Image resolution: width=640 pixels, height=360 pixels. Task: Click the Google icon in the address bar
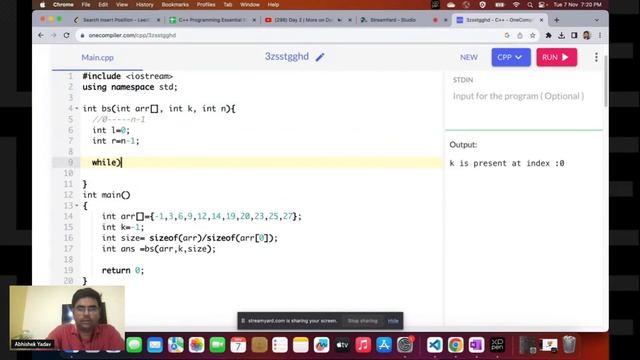coord(507,36)
